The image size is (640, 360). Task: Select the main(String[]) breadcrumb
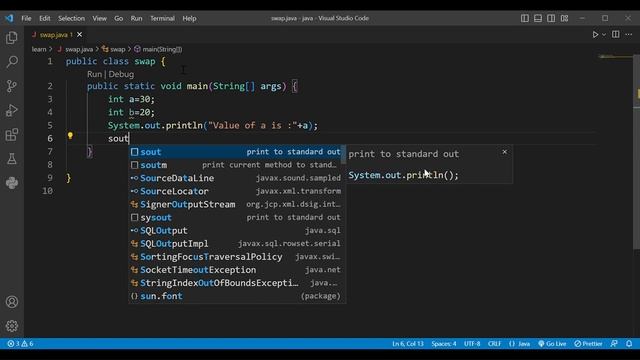[162, 49]
